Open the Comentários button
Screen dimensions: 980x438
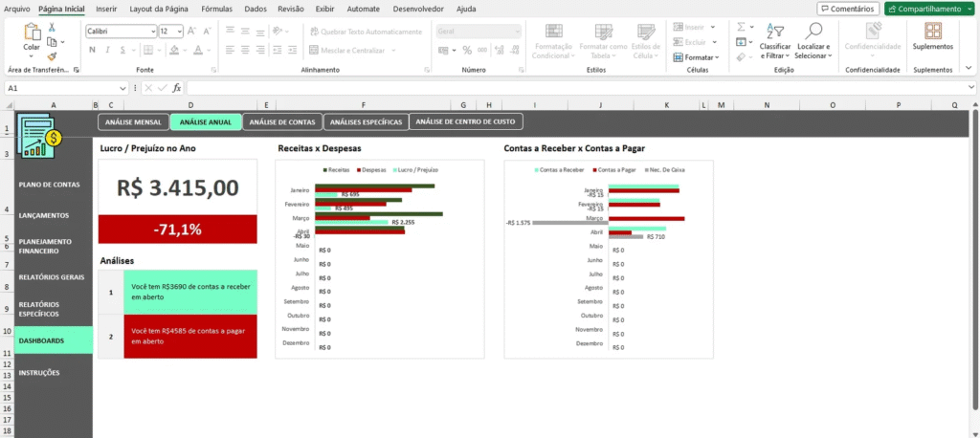pyautogui.click(x=848, y=9)
